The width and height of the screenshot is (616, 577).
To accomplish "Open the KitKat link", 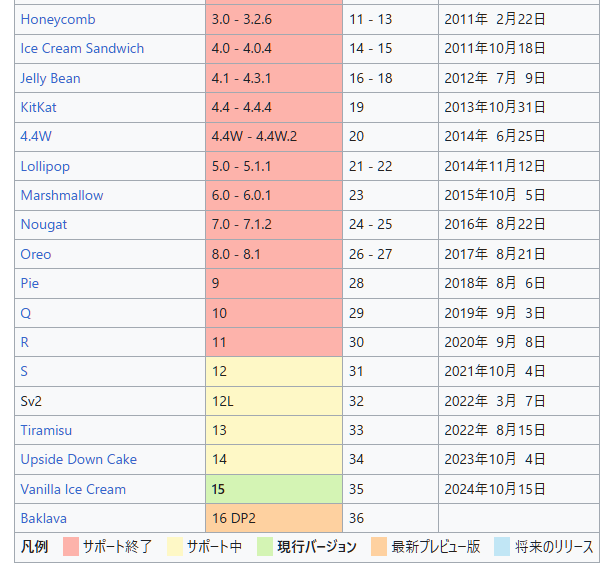I will pyautogui.click(x=38, y=107).
